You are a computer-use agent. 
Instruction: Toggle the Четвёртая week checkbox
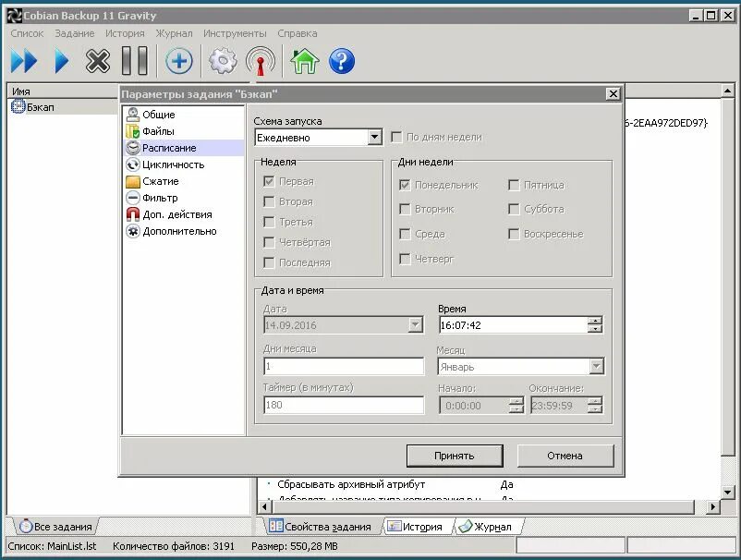269,242
